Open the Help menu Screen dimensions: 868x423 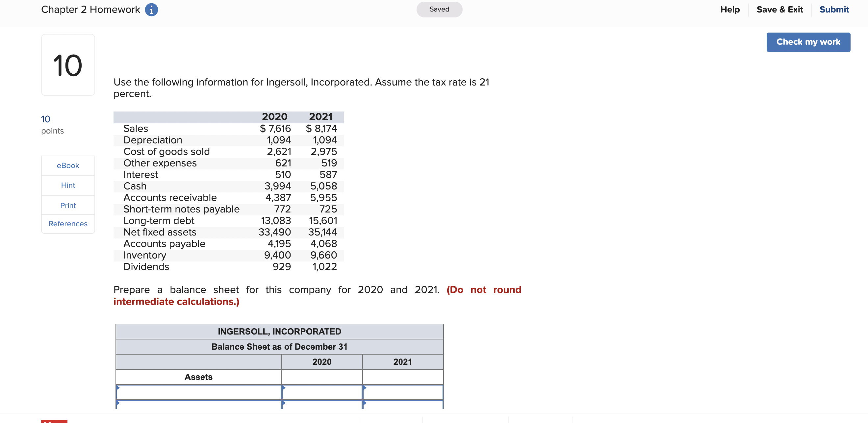tap(729, 10)
